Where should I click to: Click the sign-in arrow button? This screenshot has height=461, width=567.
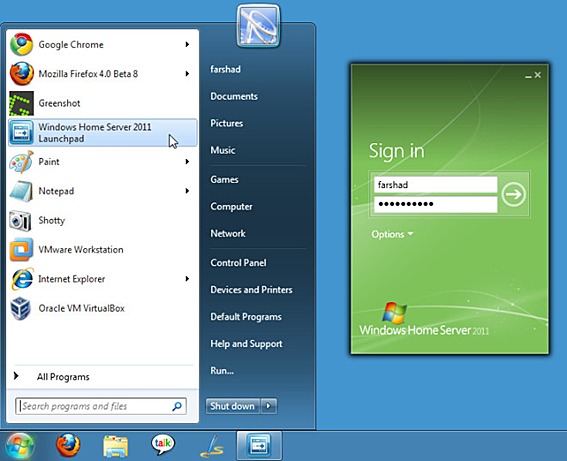[513, 195]
